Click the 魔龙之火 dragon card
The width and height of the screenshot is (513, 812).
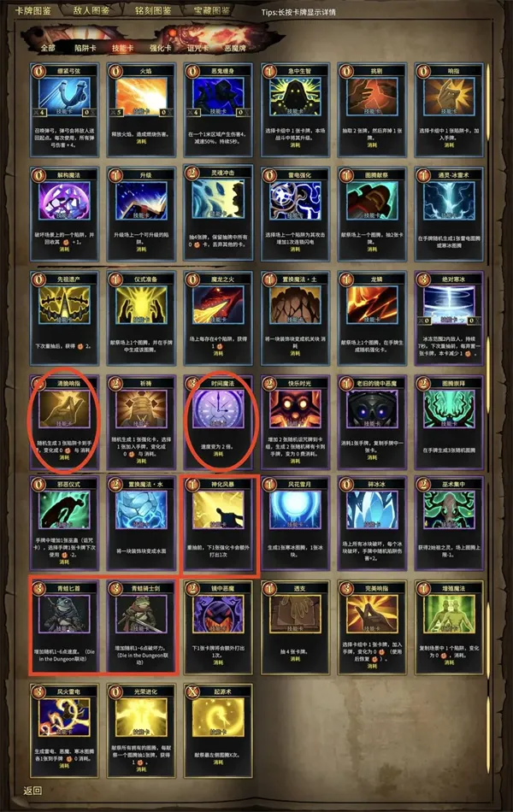(x=218, y=317)
